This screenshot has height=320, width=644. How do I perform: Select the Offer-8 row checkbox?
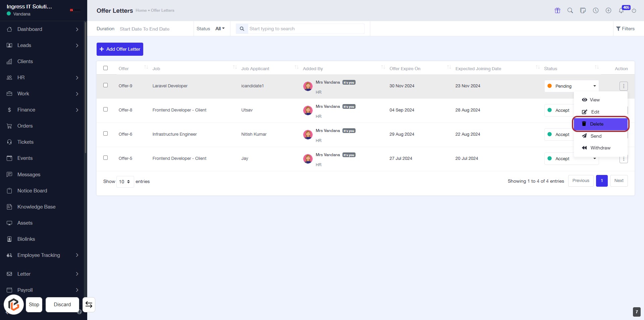tap(106, 109)
